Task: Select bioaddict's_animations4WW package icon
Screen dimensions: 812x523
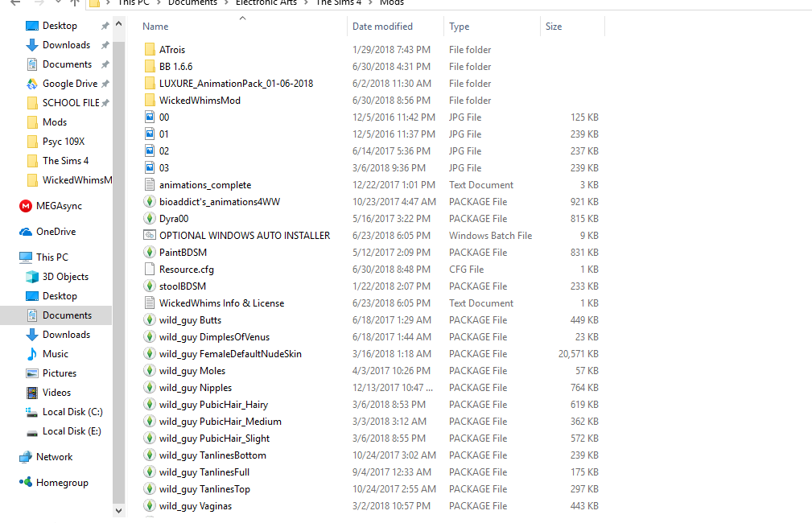Action: tap(150, 201)
